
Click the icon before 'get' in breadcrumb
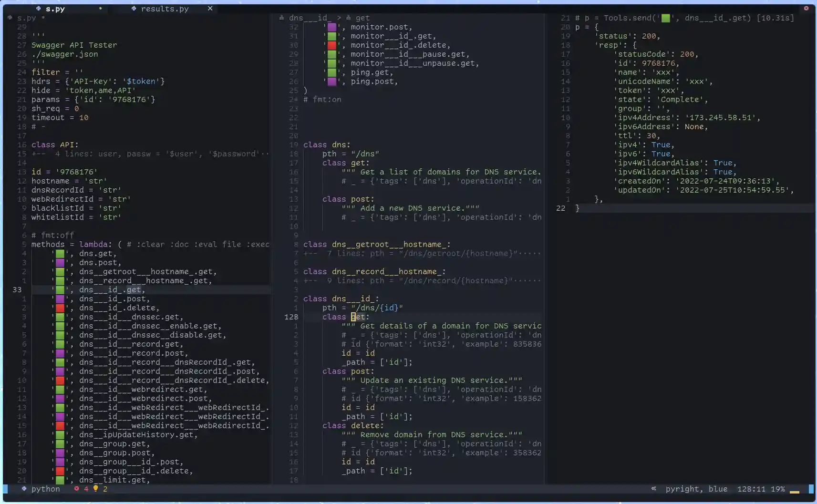pyautogui.click(x=348, y=18)
